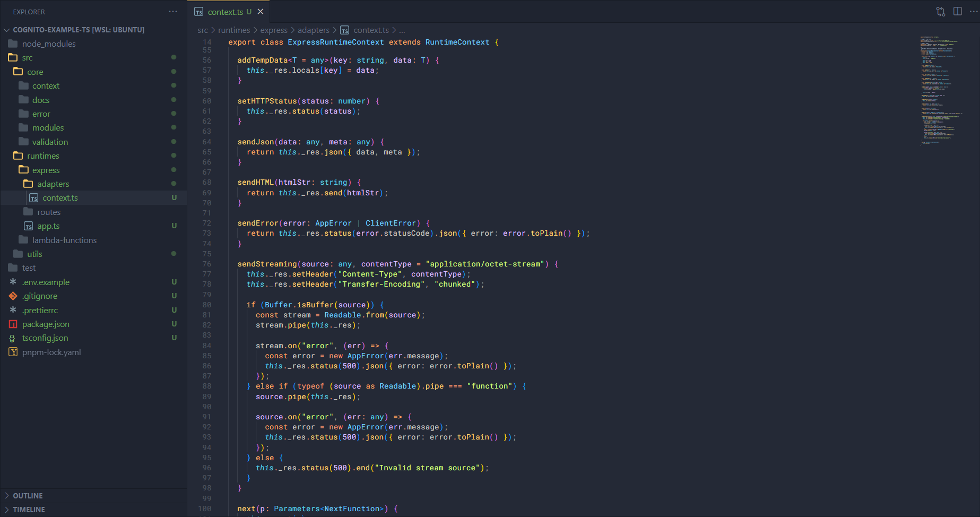
Task: Close the context.ts editor tab
Action: [261, 12]
